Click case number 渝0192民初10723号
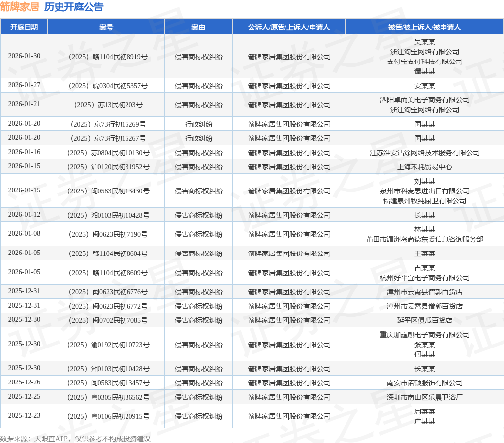This screenshot has width=504, height=443. [108, 345]
